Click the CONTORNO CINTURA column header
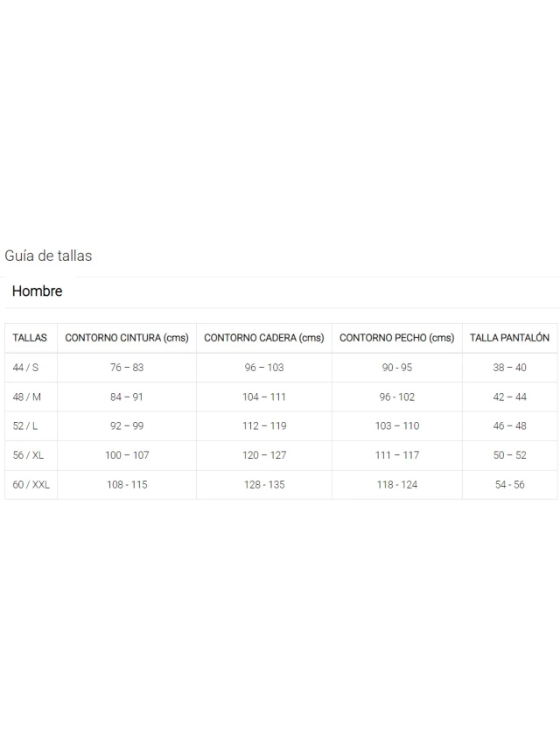560x745 pixels. (x=127, y=338)
